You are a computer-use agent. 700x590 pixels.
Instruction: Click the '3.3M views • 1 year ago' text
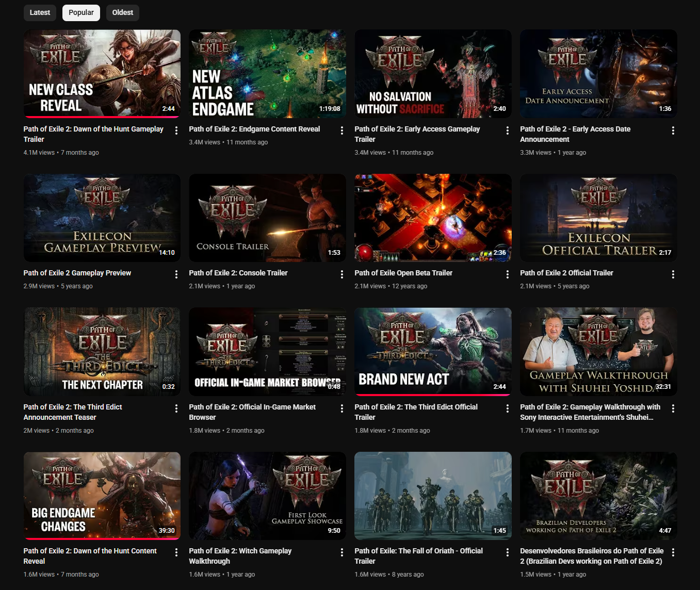(553, 153)
